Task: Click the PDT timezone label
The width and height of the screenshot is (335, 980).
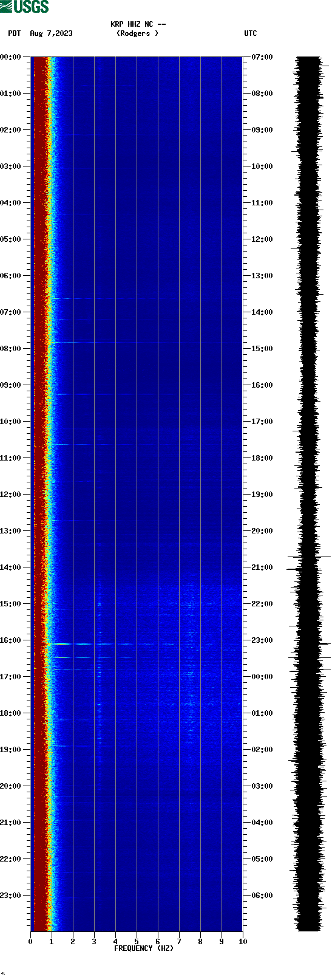Action: [x=14, y=33]
